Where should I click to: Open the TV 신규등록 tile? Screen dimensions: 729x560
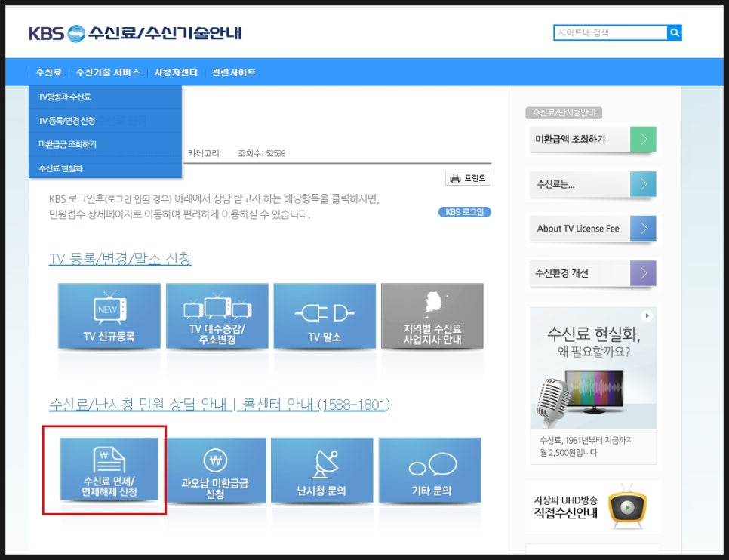(x=109, y=315)
